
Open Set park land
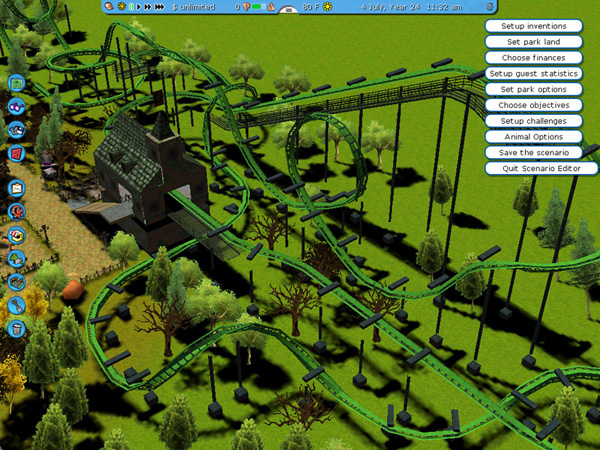point(534,42)
